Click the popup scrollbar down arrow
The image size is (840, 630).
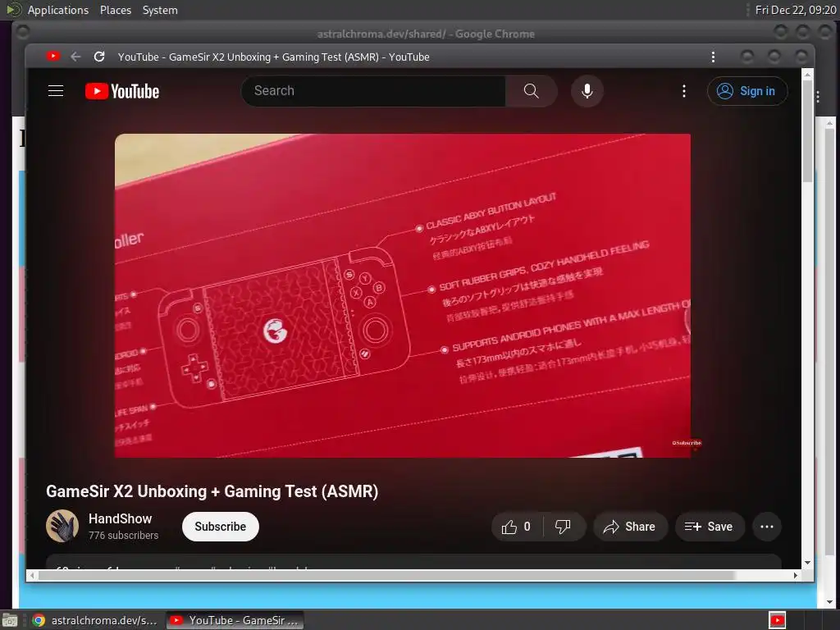[807, 563]
